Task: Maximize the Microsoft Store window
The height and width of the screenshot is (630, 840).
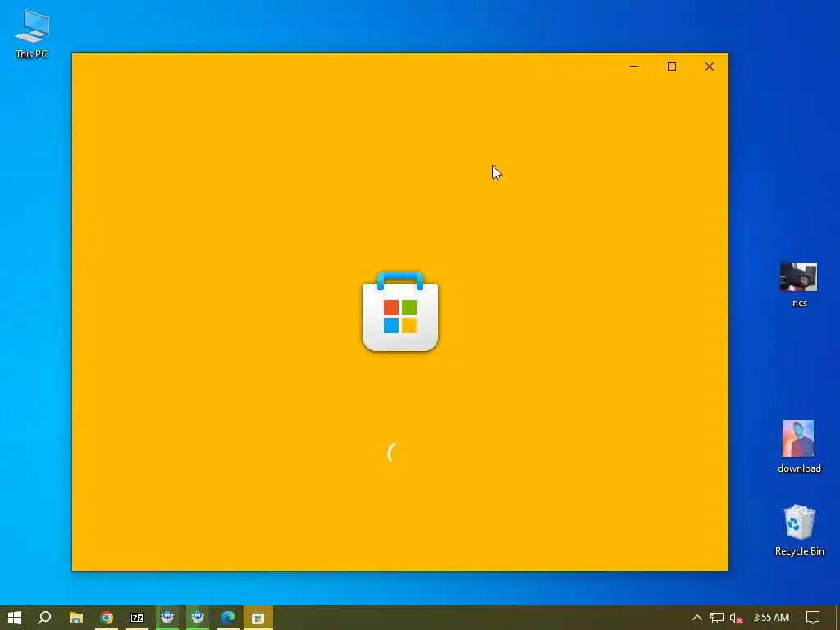Action: (671, 66)
